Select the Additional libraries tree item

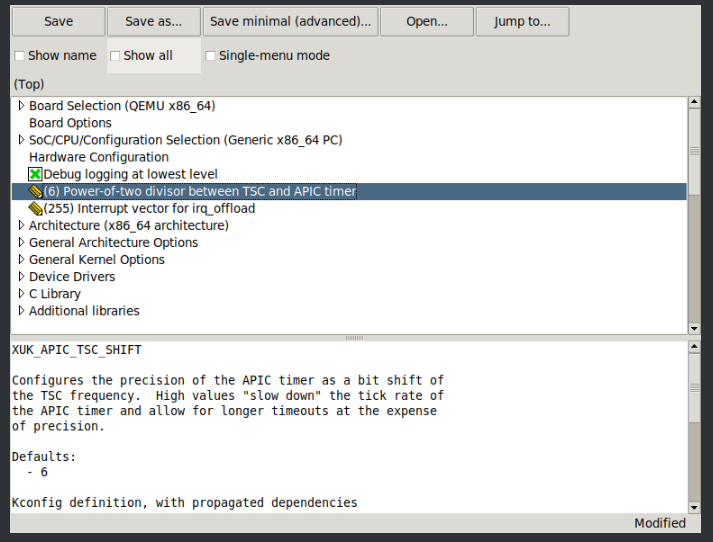84,311
